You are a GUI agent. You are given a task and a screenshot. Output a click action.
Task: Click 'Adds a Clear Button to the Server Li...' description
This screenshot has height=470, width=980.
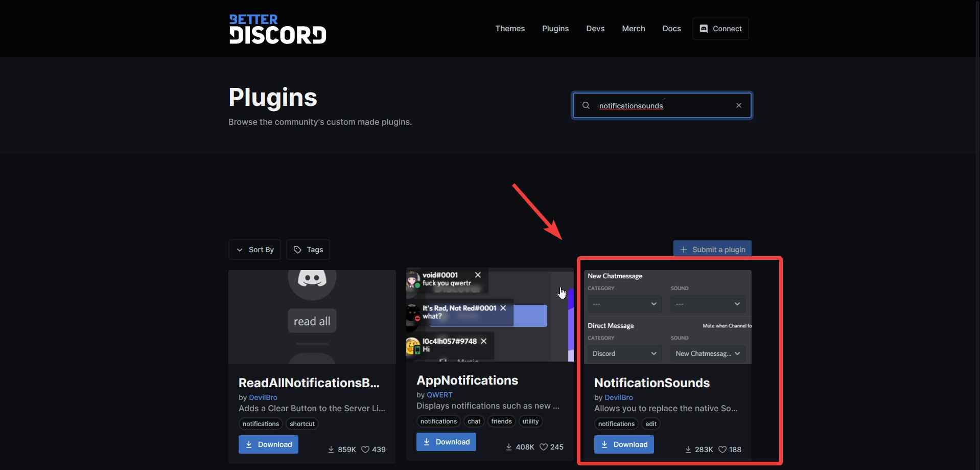(x=312, y=408)
